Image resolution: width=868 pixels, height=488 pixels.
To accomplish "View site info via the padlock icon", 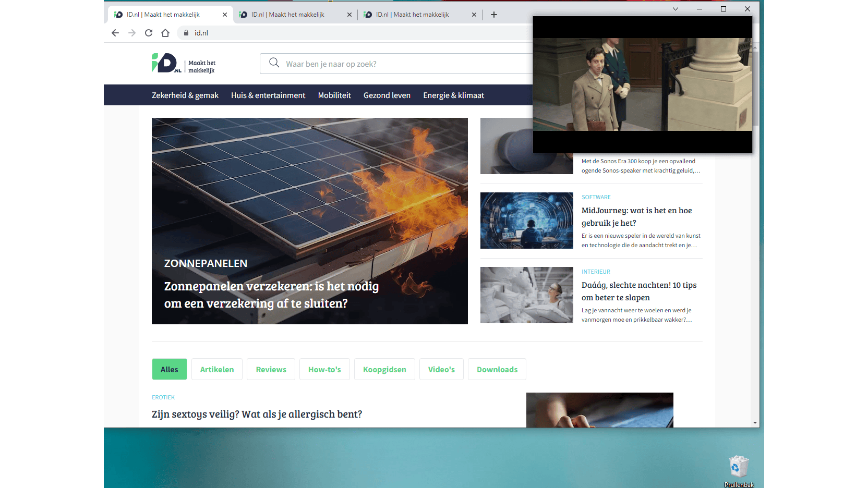I will [186, 33].
